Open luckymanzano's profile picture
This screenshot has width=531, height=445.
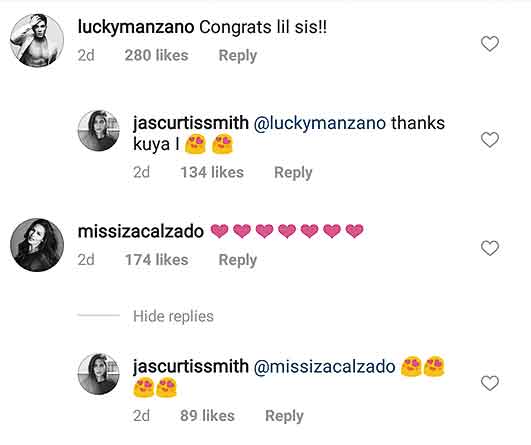[37, 41]
